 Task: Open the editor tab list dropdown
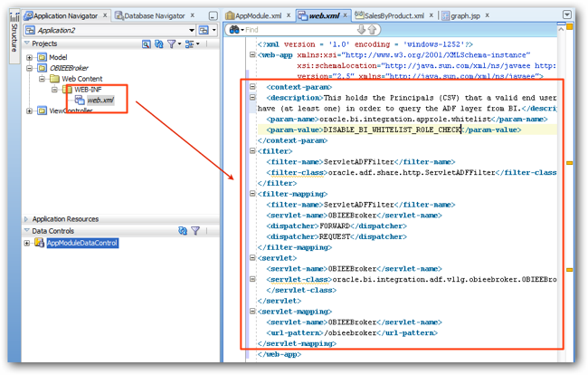tap(567, 14)
